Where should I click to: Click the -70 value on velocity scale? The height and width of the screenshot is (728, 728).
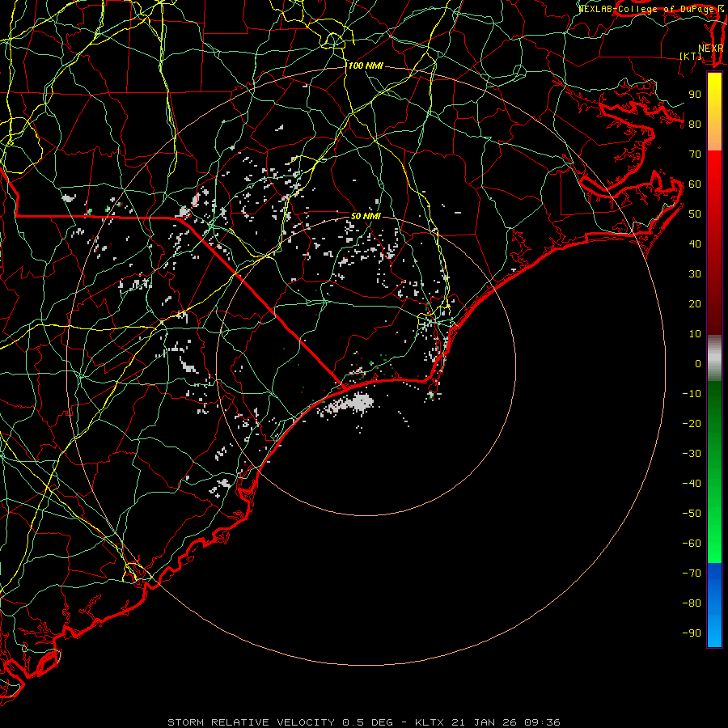692,574
